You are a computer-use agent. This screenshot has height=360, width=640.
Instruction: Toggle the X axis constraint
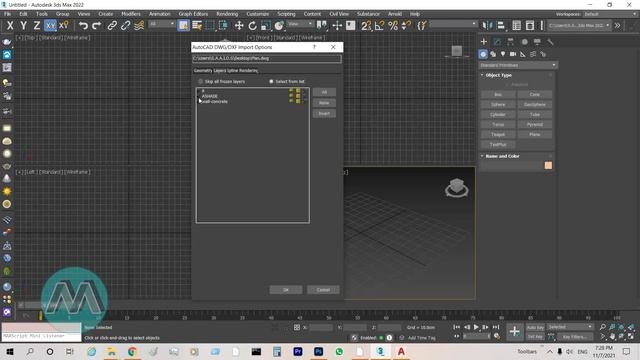(x=10, y=26)
